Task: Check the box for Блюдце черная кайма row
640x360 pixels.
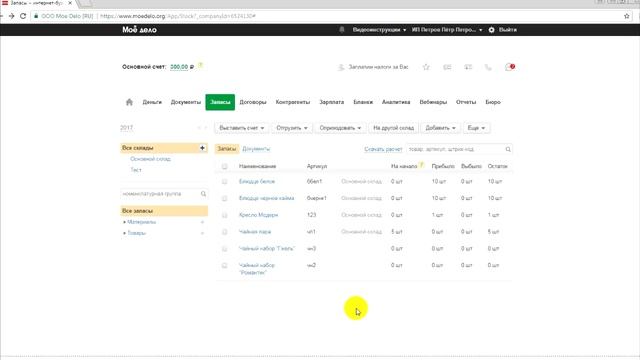Action: [x=224, y=198]
